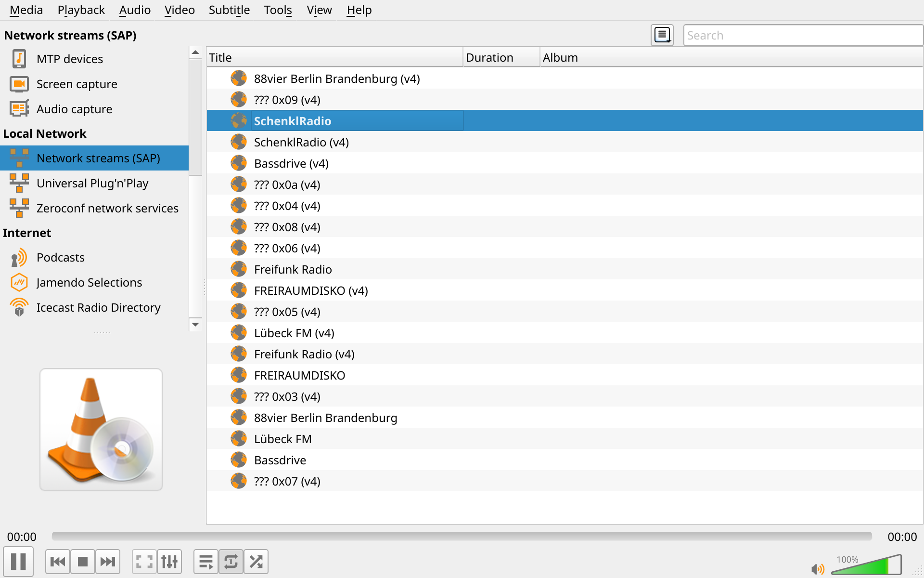Open the Media menu

(26, 10)
